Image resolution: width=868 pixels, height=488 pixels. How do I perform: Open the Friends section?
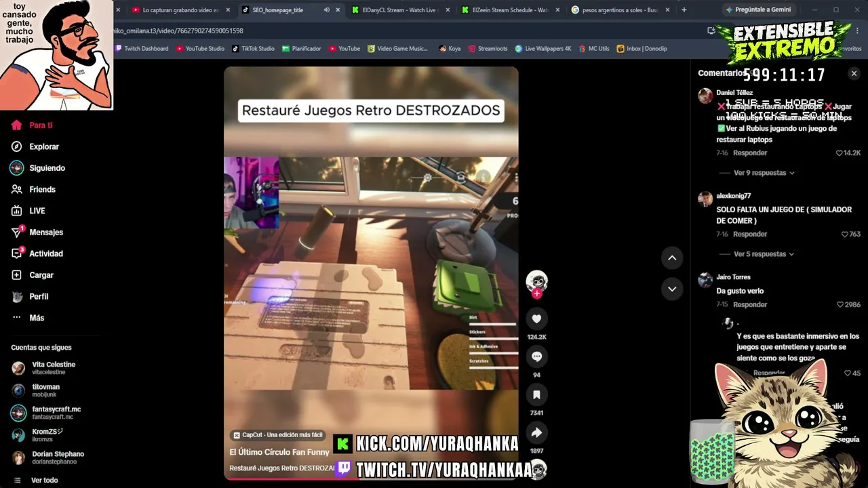[33, 190]
